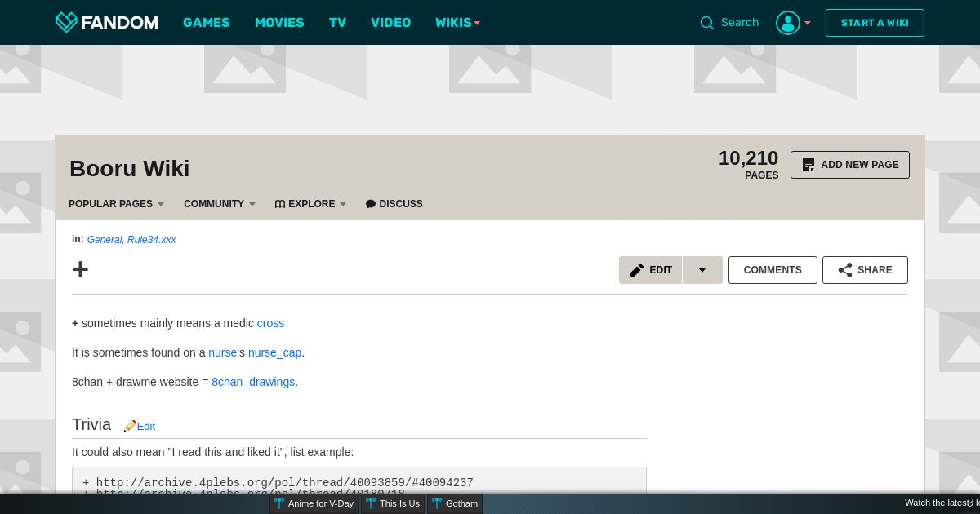Click the share icon in Share button
Image resolution: width=980 pixels, height=514 pixels.
(x=845, y=270)
